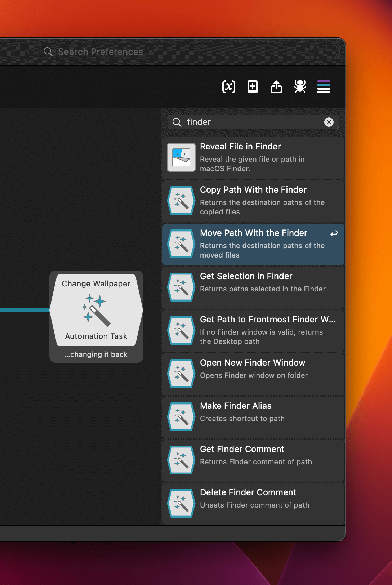The image size is (392, 585).
Task: Click the Open New Finder Window icon
Action: [x=181, y=374]
